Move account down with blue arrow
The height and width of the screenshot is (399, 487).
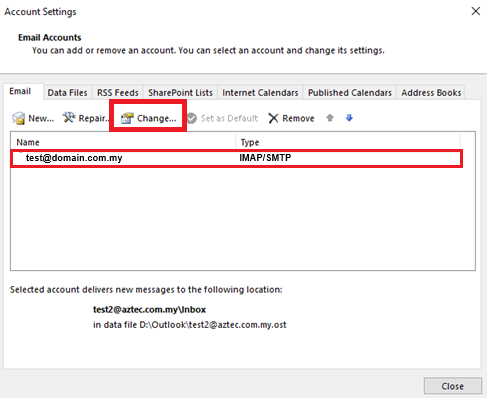click(349, 118)
